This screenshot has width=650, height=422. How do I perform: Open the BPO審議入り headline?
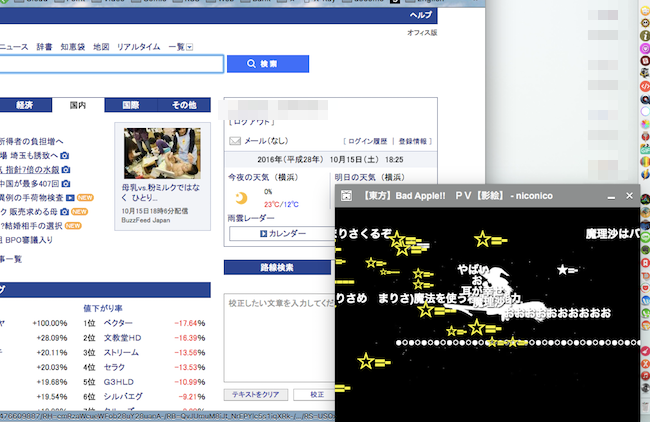[27, 240]
